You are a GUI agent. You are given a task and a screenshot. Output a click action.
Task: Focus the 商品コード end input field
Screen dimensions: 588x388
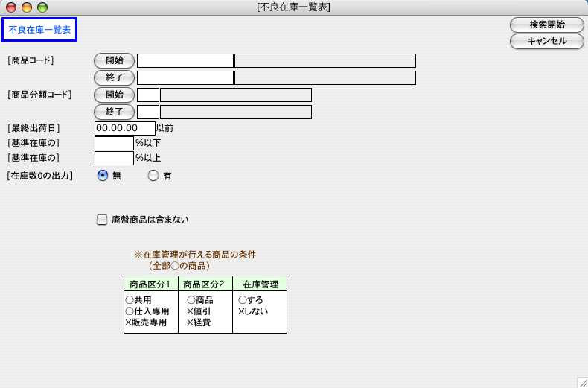(185, 77)
